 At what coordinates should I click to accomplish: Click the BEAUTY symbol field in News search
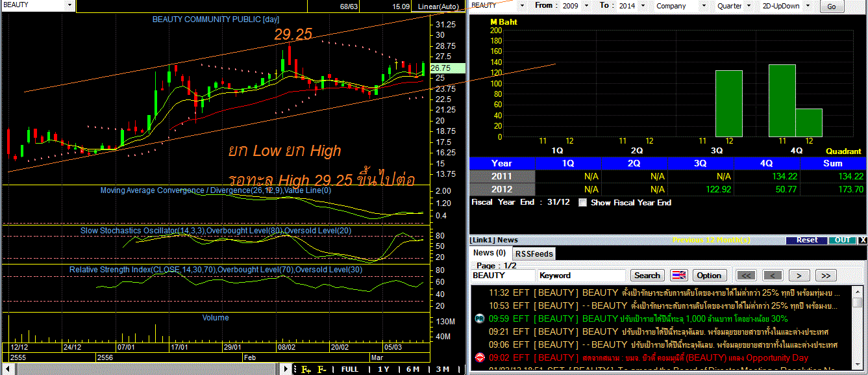[x=502, y=276]
